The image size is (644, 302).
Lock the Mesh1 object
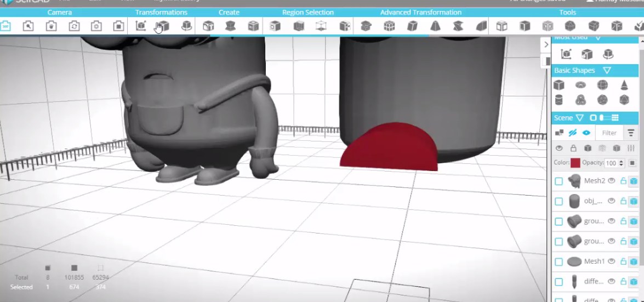click(x=623, y=261)
